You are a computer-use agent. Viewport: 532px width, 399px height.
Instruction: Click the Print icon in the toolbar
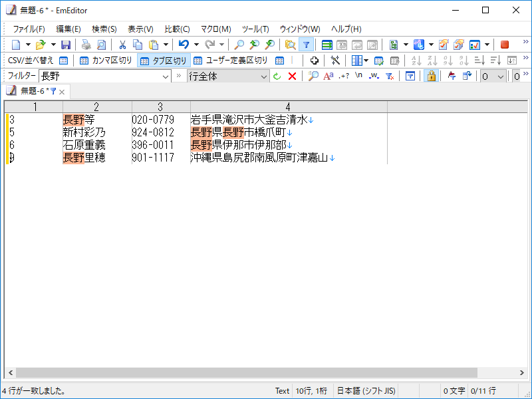(x=86, y=43)
